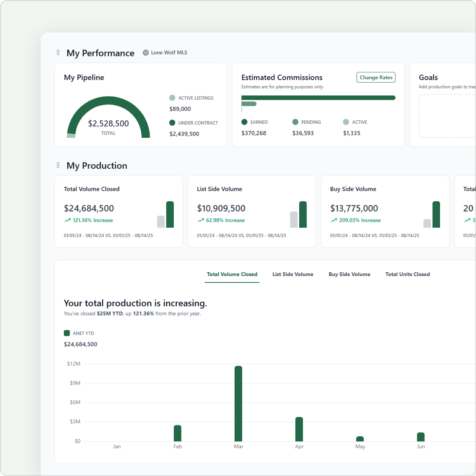Switch to the List Side Volume tab
The width and height of the screenshot is (476, 476).
coord(293,274)
